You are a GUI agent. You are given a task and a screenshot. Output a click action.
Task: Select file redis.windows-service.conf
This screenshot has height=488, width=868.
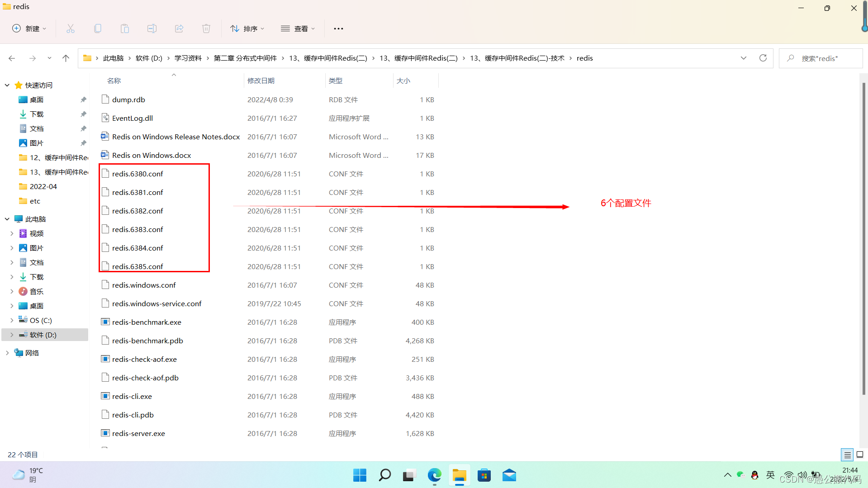[x=157, y=303]
